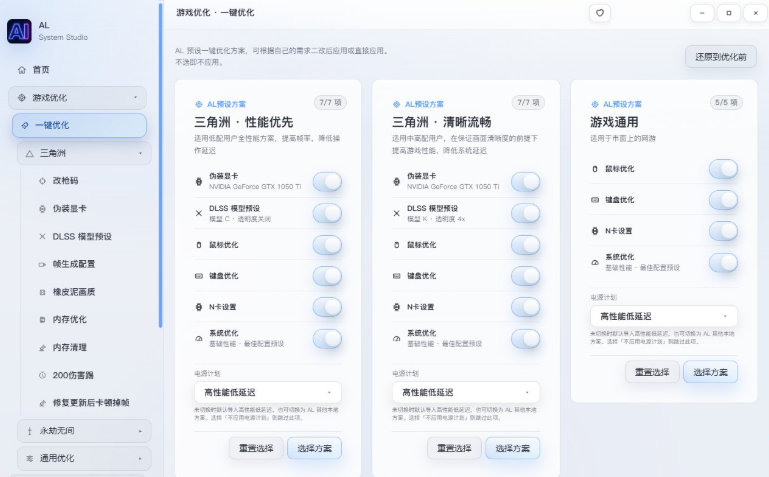Open 电源计划 dropdown in 清晰流畅 card
This screenshot has width=769, height=477.
pos(466,392)
